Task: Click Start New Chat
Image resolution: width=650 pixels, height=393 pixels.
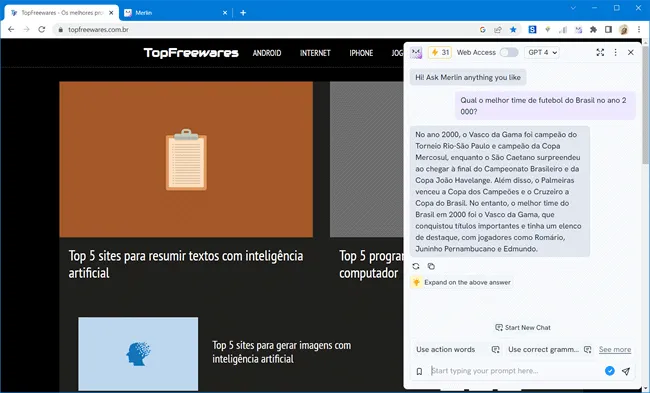Action: [x=523, y=328]
